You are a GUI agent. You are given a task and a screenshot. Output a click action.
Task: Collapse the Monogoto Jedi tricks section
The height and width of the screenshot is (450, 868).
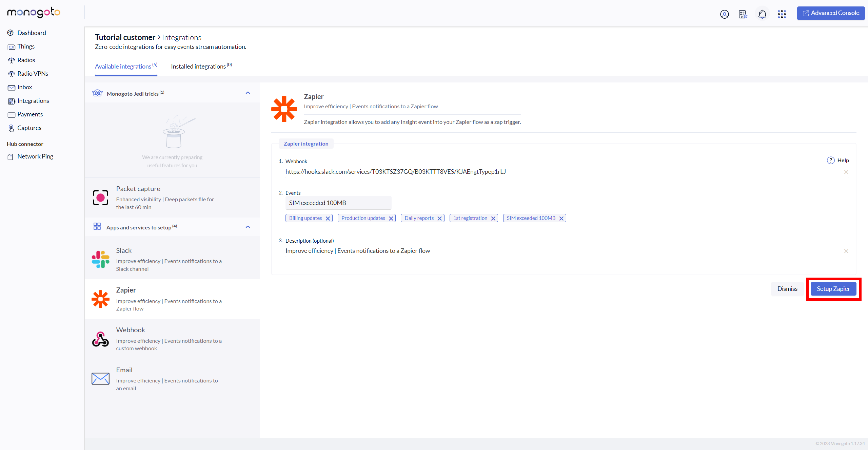[x=248, y=93]
